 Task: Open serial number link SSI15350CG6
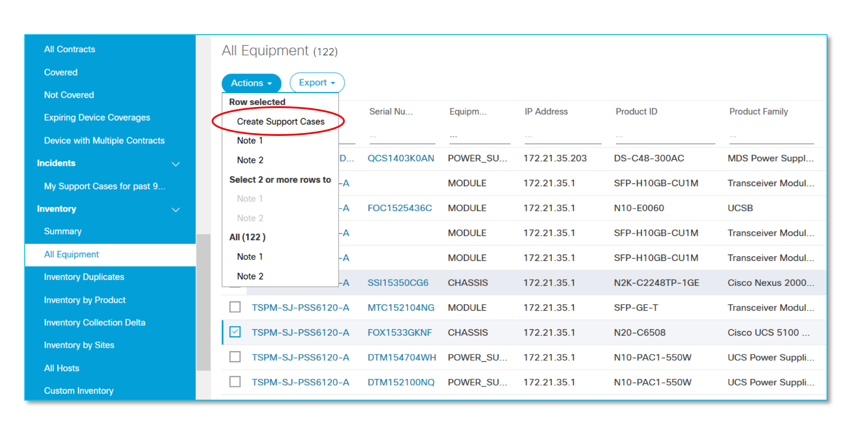pyautogui.click(x=398, y=283)
